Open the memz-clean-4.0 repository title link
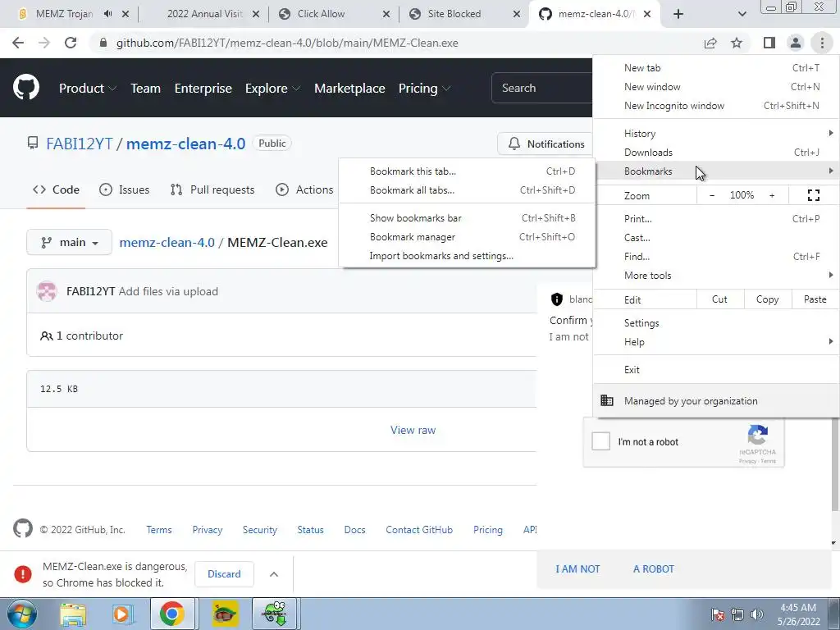Image resolution: width=840 pixels, height=630 pixels. (186, 144)
